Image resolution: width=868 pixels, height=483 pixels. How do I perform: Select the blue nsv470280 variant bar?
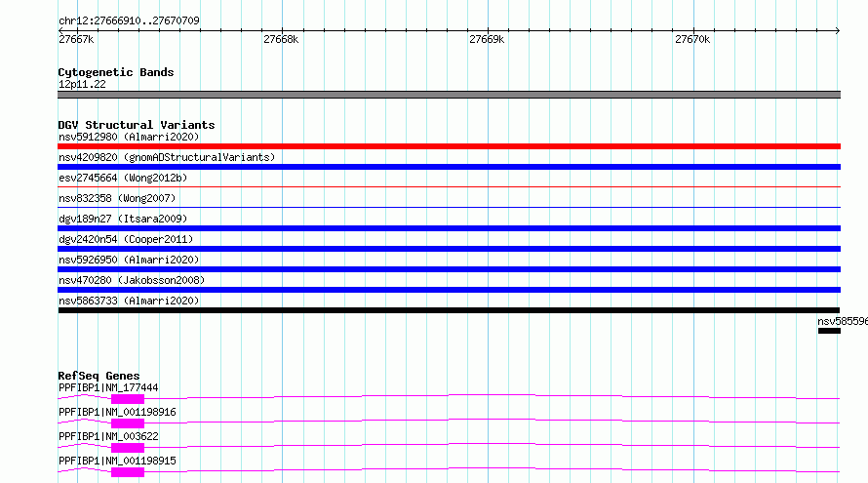click(x=449, y=290)
